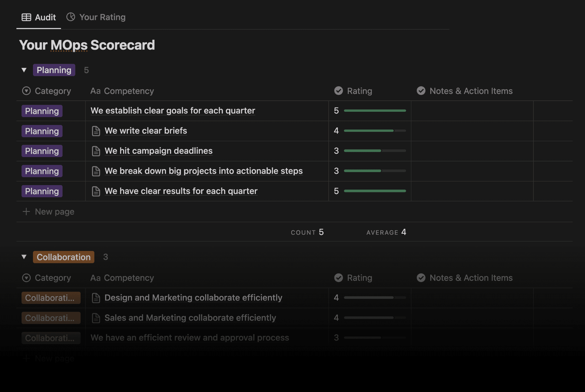The image size is (585, 392).
Task: Click Collaboration tag in 'Sales and Marketing' row
Action: [51, 318]
